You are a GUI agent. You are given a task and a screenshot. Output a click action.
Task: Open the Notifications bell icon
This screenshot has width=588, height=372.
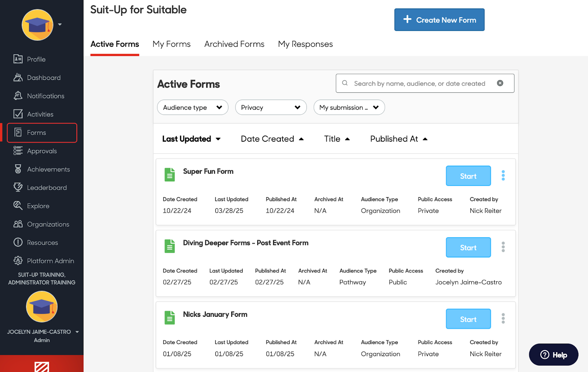pyautogui.click(x=18, y=96)
